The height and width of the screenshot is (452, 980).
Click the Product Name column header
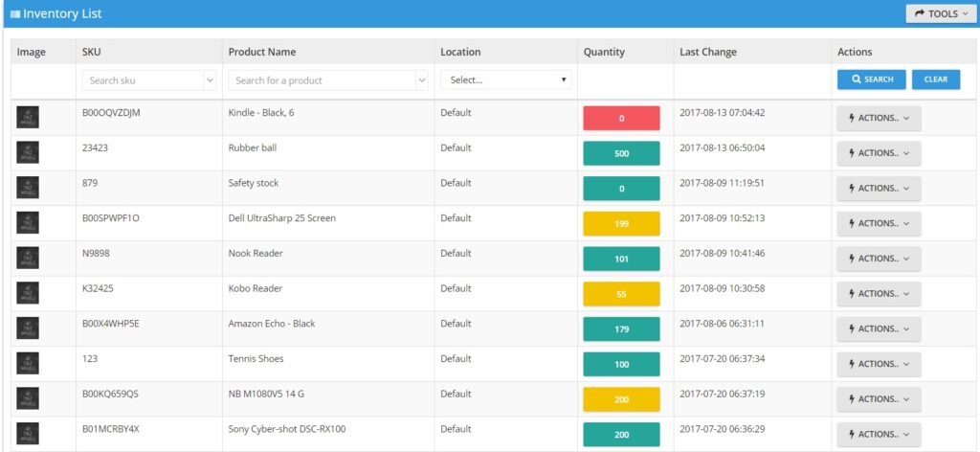coord(262,52)
